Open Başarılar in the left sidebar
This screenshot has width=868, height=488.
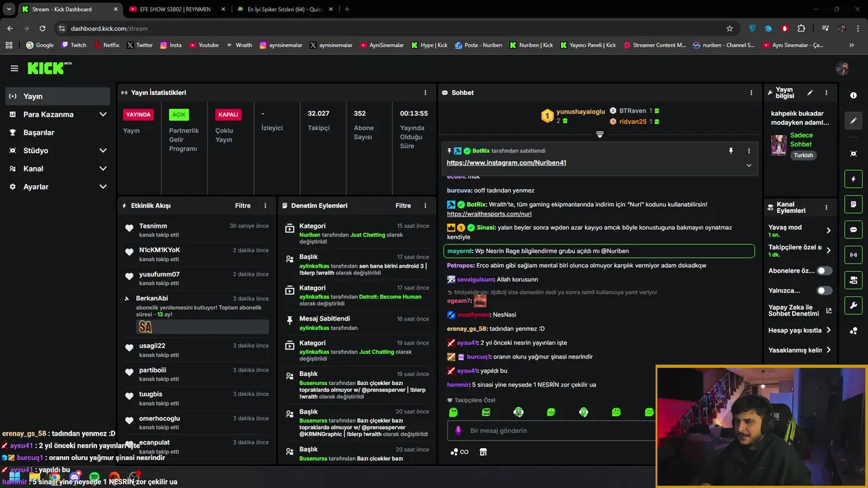pyautogui.click(x=58, y=132)
